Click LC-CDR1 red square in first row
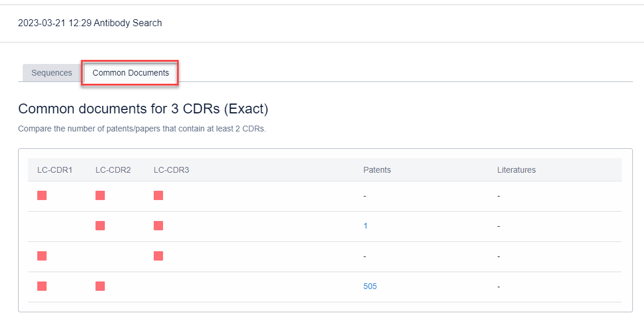The height and width of the screenshot is (328, 644). click(42, 195)
